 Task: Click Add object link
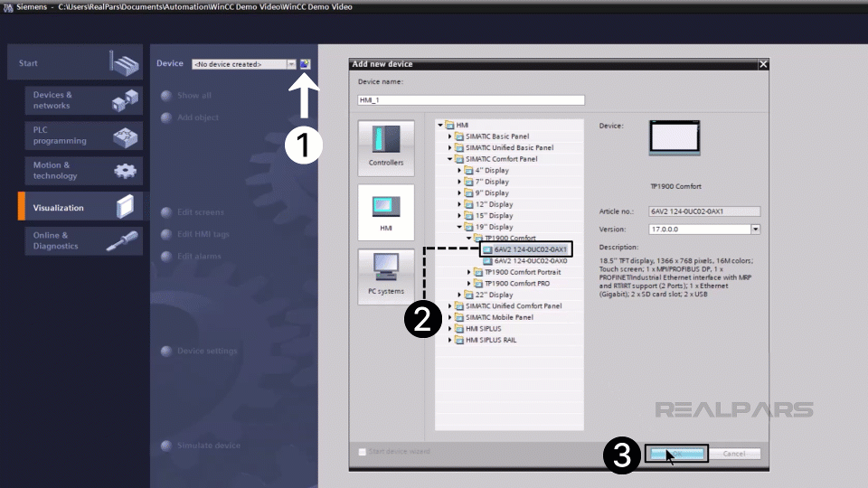coord(198,117)
